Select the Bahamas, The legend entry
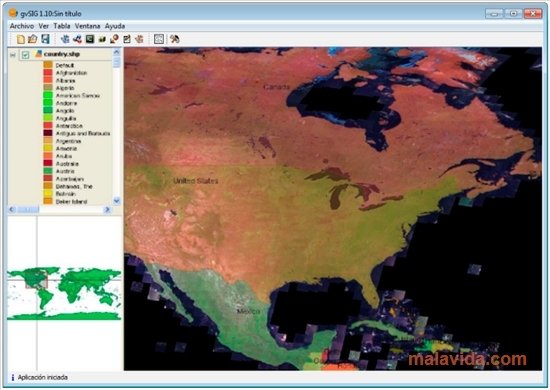Screen dimensions: 550x390 74,186
